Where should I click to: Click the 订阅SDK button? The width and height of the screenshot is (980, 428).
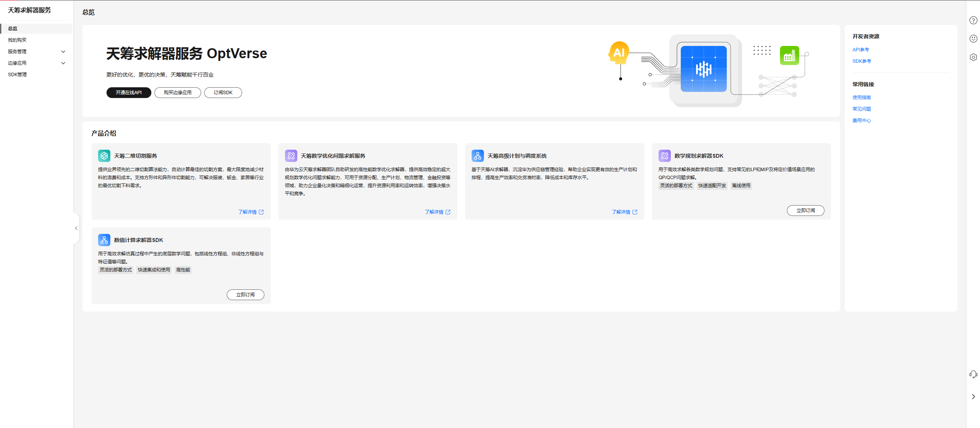point(223,93)
